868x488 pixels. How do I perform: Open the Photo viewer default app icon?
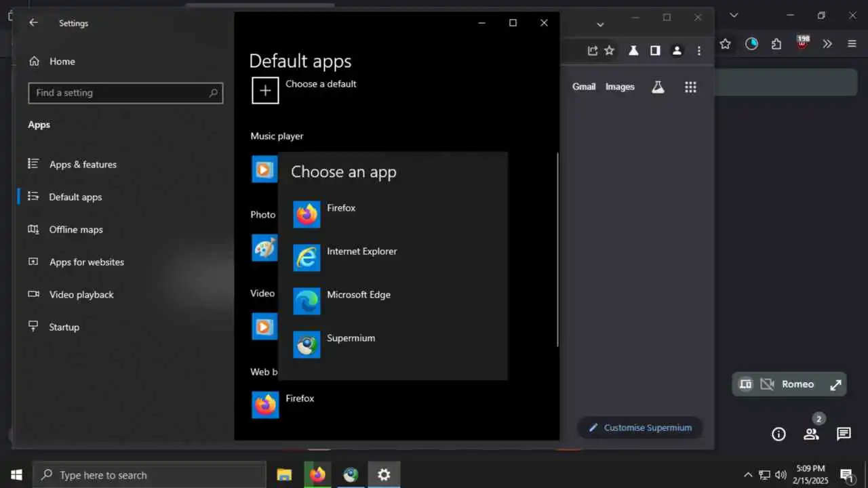click(264, 247)
